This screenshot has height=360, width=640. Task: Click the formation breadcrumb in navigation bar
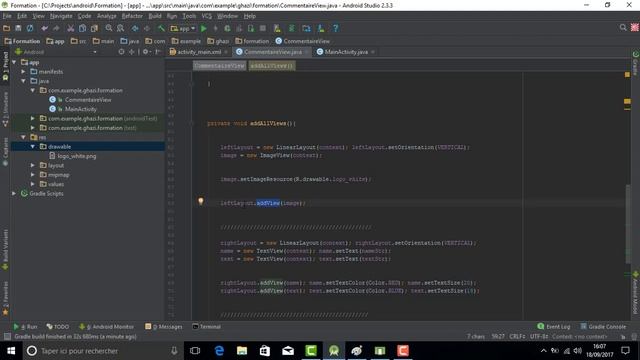pos(252,41)
